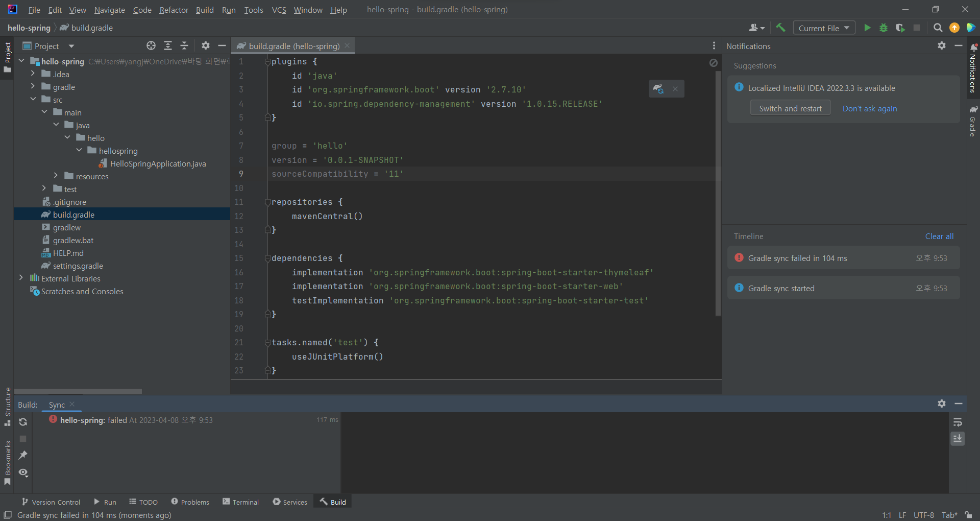Click the Project tree horizontal scrollbar
Image resolution: width=980 pixels, height=521 pixels.
[x=78, y=391]
